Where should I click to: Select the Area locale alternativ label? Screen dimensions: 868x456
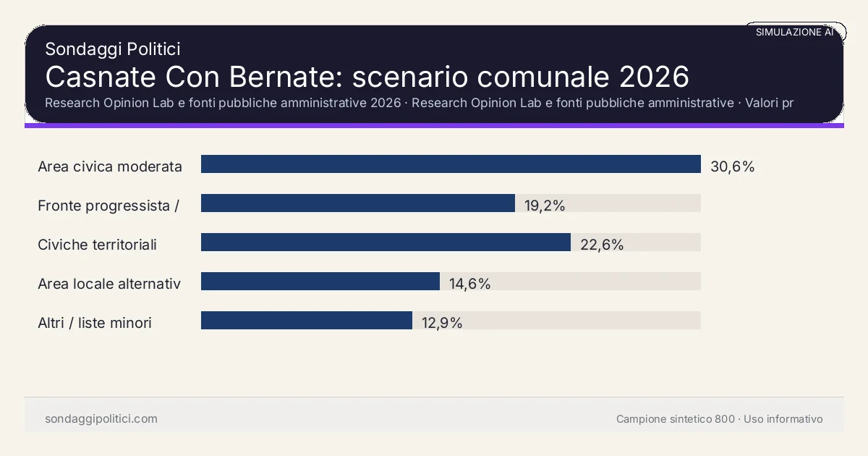pyautogui.click(x=109, y=284)
